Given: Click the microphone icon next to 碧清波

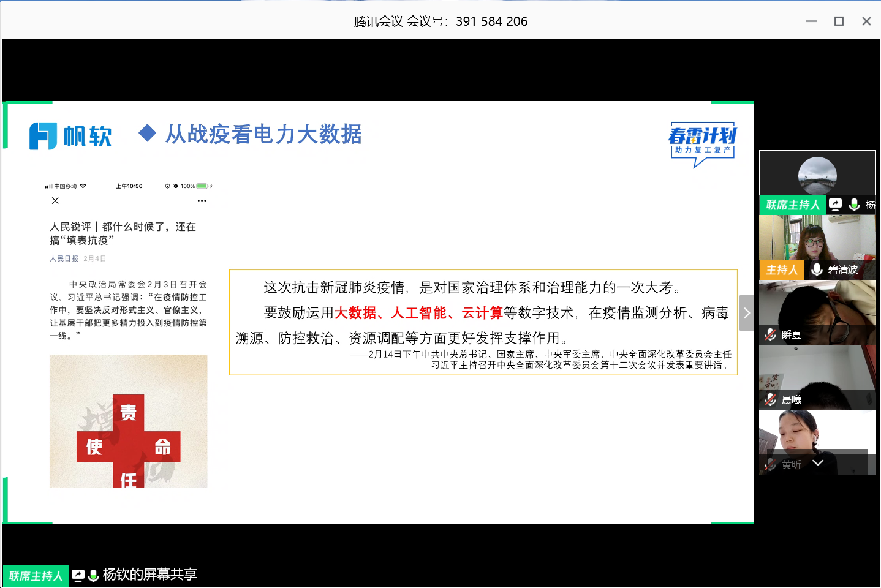Looking at the screenshot, I should click(x=817, y=269).
